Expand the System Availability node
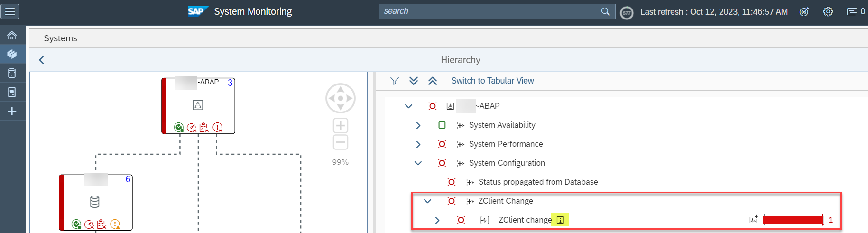The height and width of the screenshot is (233, 868). pyautogui.click(x=418, y=125)
